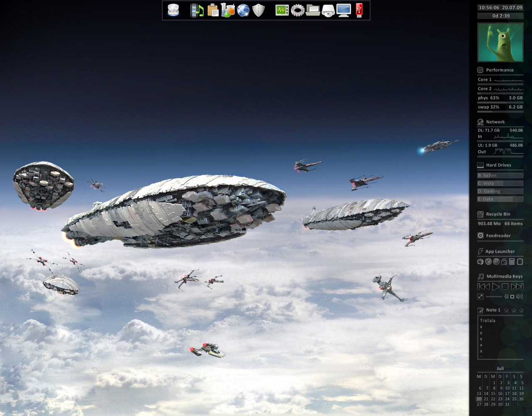Click the Multimedia Keys music note icon
This screenshot has height=416, width=532.
click(x=481, y=277)
